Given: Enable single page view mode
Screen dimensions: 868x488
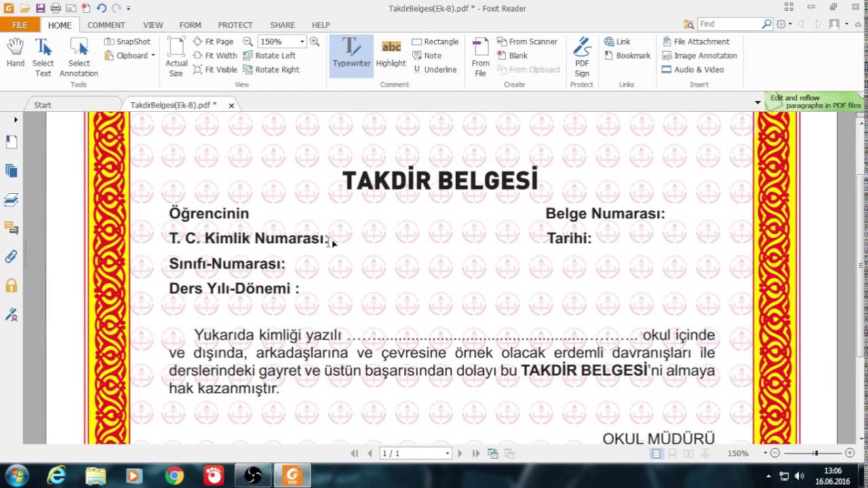Looking at the screenshot, I should pyautogui.click(x=656, y=453).
